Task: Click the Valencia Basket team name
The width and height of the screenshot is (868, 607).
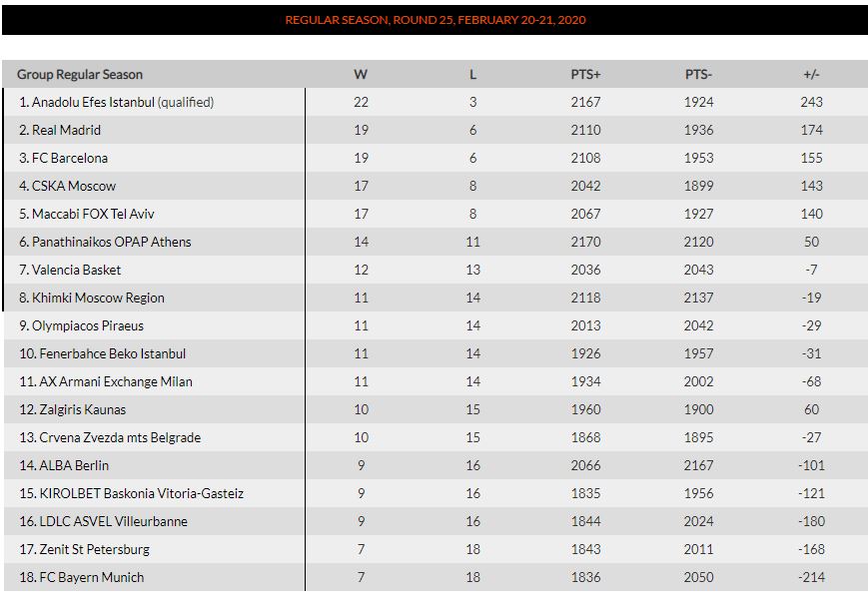Action: click(76, 270)
